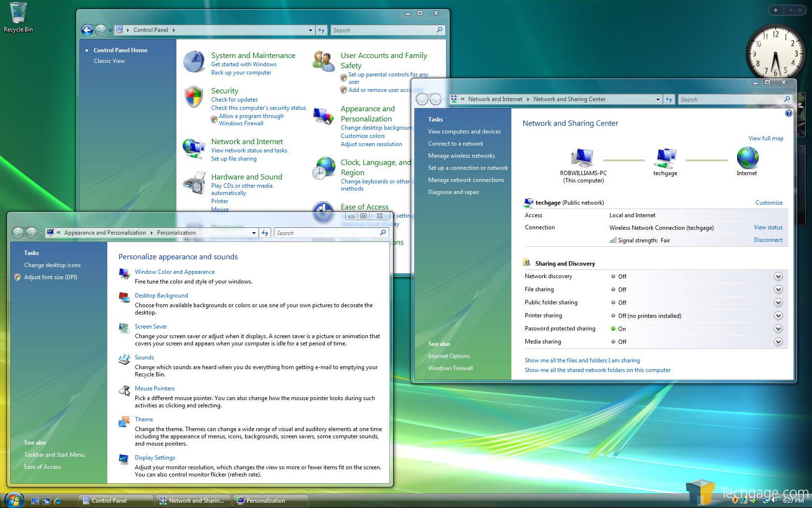Click the desktop clock gadget
Screen dimensions: 812x508
pyautogui.click(x=776, y=53)
